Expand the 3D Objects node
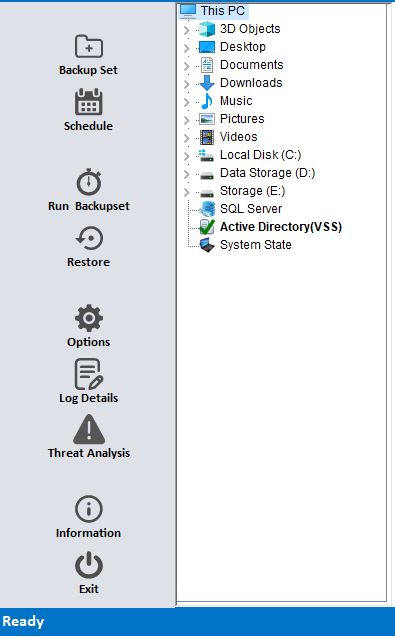Viewport: 395px width, 636px height. (187, 30)
